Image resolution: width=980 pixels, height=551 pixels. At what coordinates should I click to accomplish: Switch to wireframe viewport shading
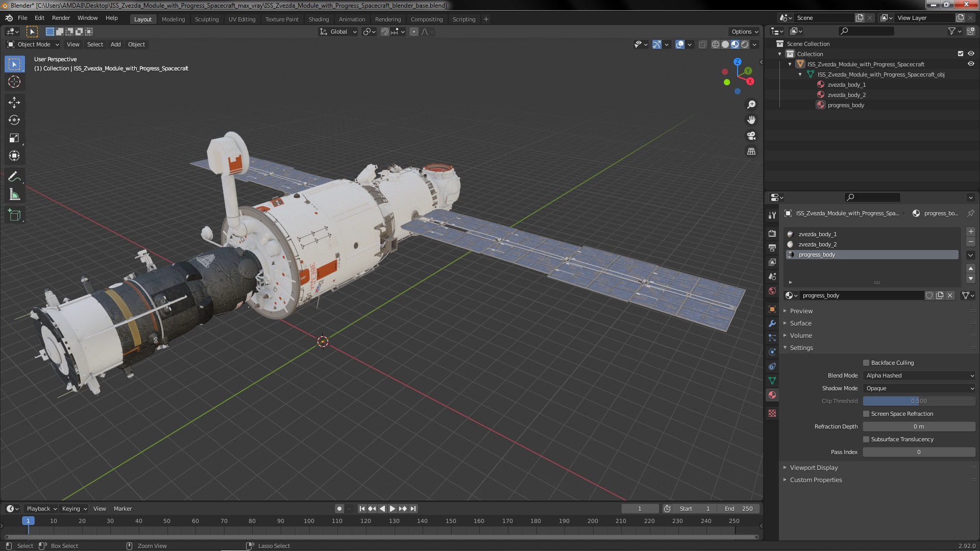[x=716, y=44]
